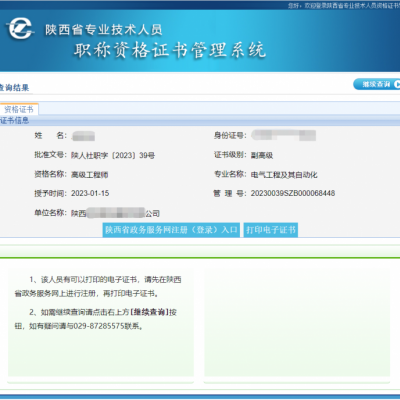The image size is (400, 400).
Task: Click the 电气工程及其自动化 specialty value
Action: coord(284,175)
